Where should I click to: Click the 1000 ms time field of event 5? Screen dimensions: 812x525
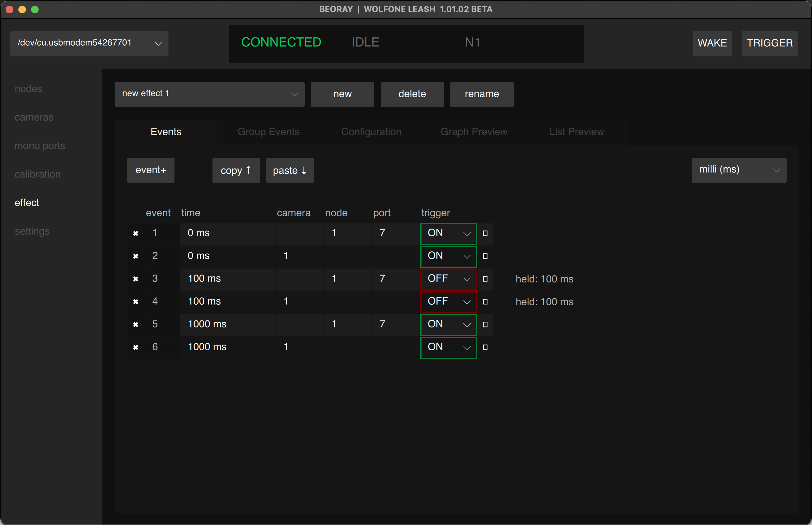coord(227,324)
